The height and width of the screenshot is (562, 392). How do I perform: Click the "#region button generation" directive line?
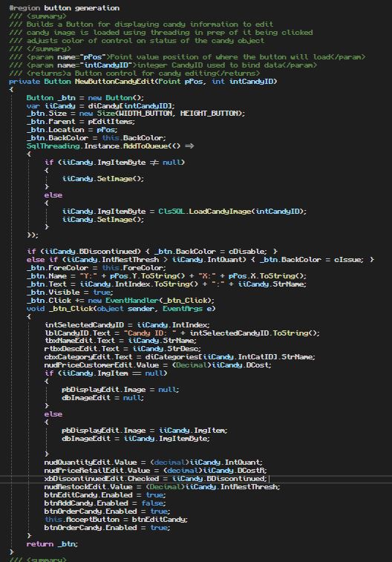click(64, 8)
